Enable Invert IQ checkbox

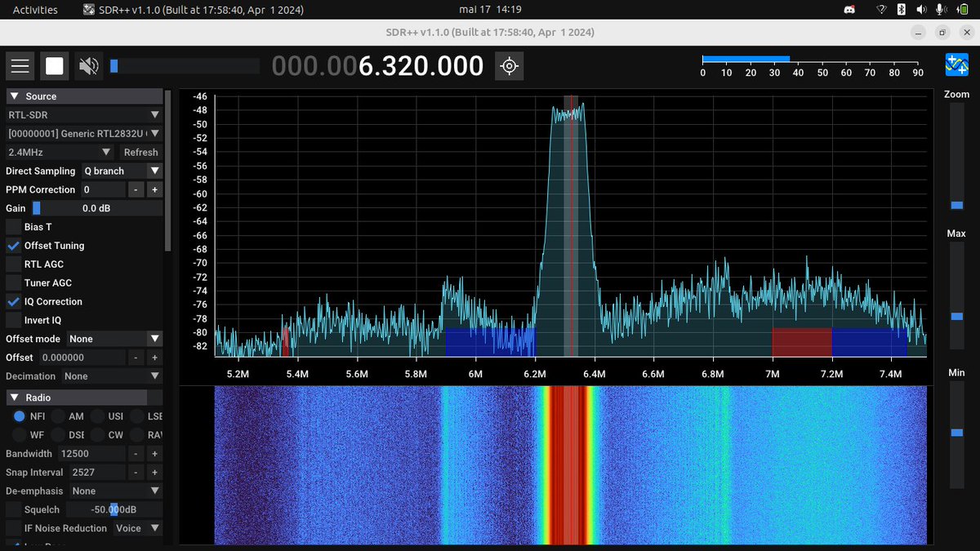[14, 320]
